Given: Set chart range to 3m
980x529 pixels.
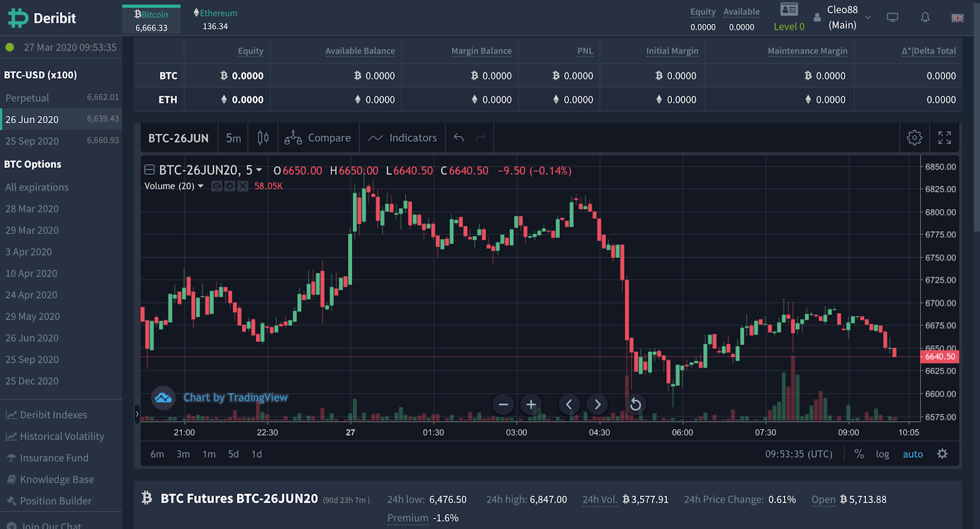Looking at the screenshot, I should click(x=183, y=454).
